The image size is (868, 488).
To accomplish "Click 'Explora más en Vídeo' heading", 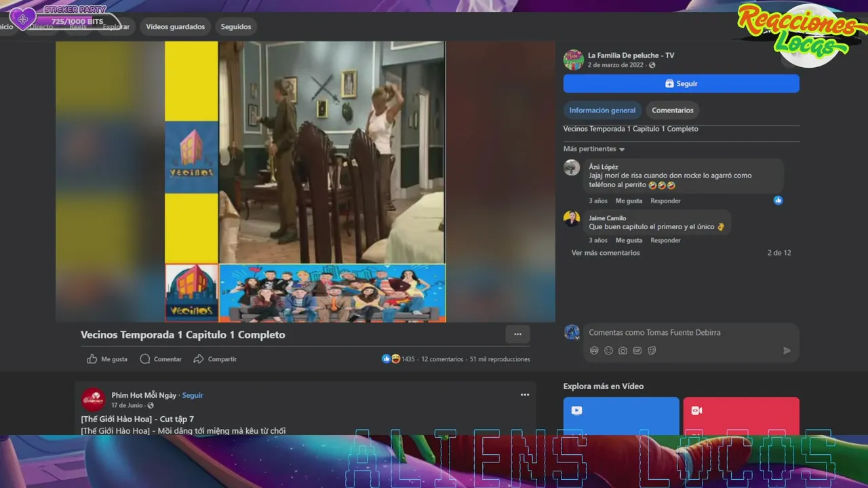I will point(604,386).
